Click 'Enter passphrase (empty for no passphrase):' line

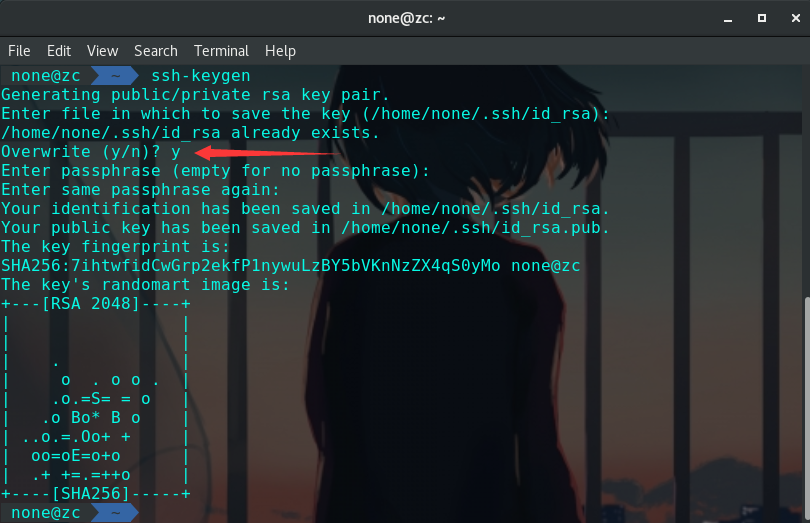tap(215, 171)
